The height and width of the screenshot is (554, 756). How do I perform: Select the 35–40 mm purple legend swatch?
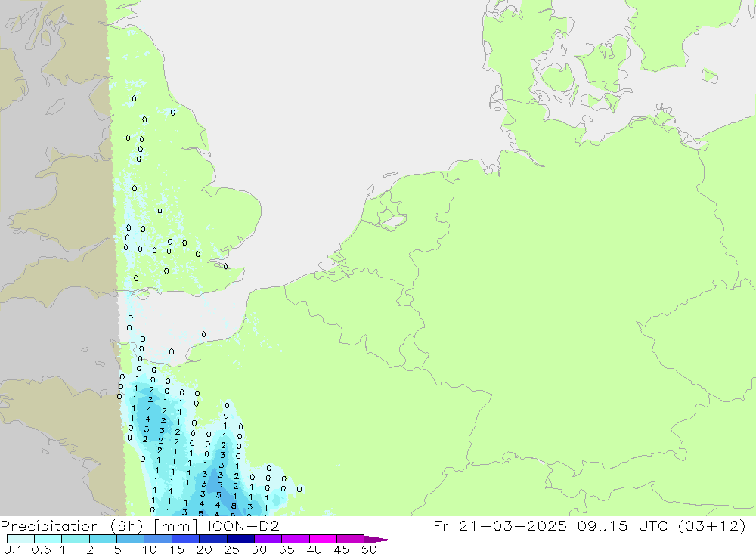(x=295, y=539)
